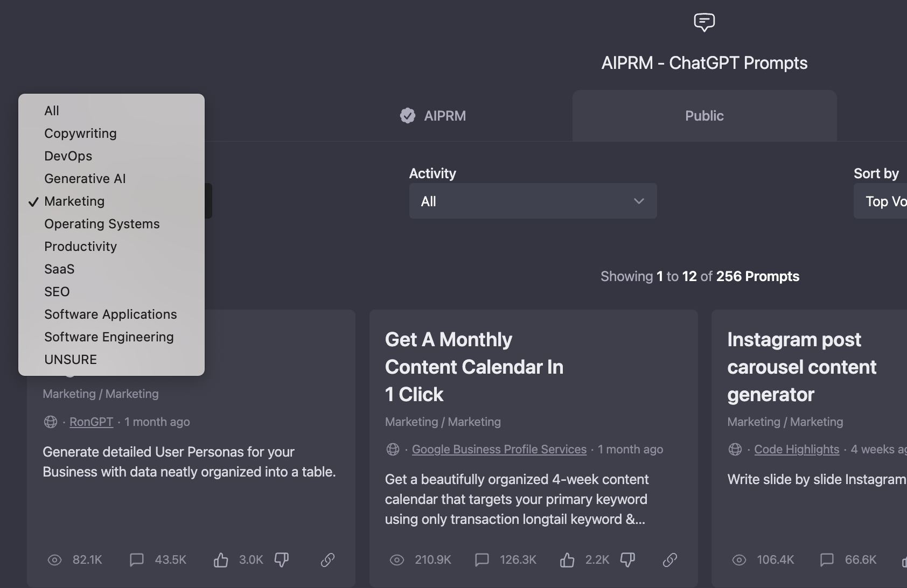This screenshot has height=588, width=907.
Task: Select SEO topic option
Action: [x=111, y=291]
